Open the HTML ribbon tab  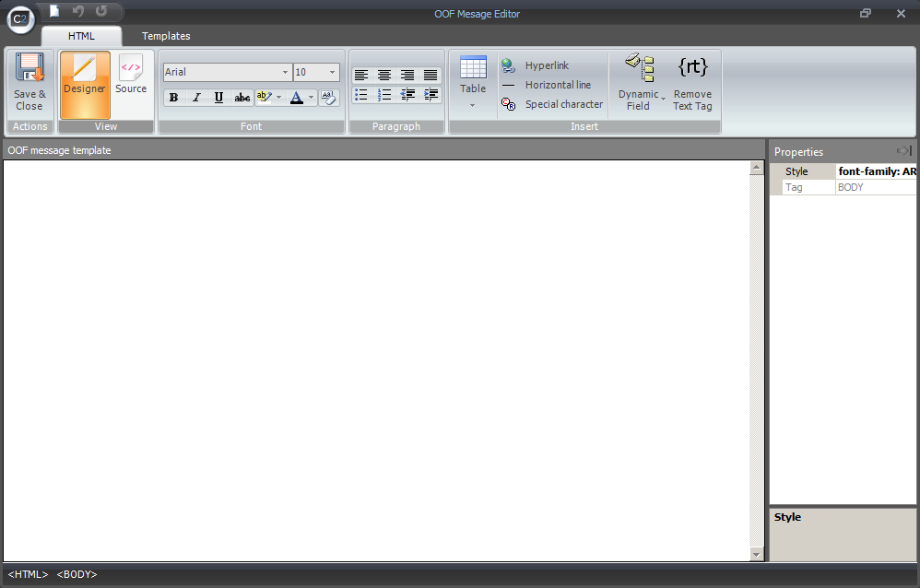point(81,36)
